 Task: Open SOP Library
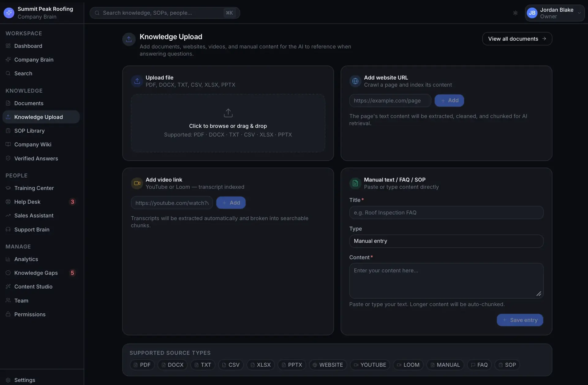(x=41, y=131)
